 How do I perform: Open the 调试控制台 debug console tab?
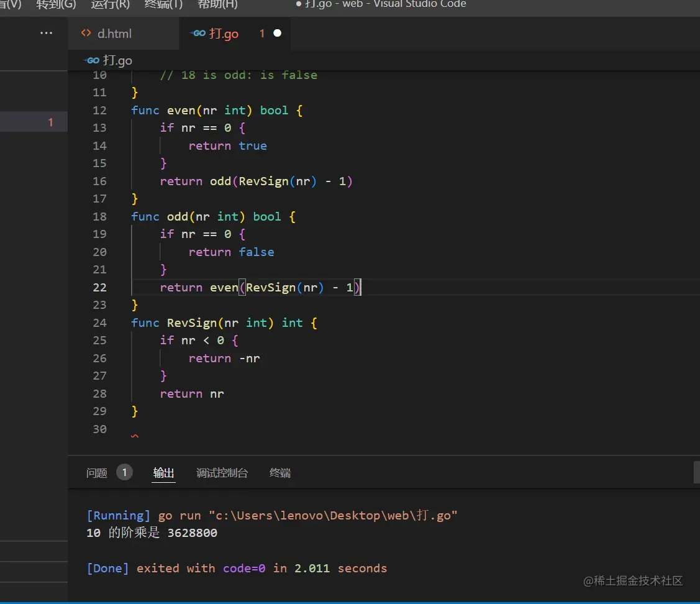[x=222, y=473]
